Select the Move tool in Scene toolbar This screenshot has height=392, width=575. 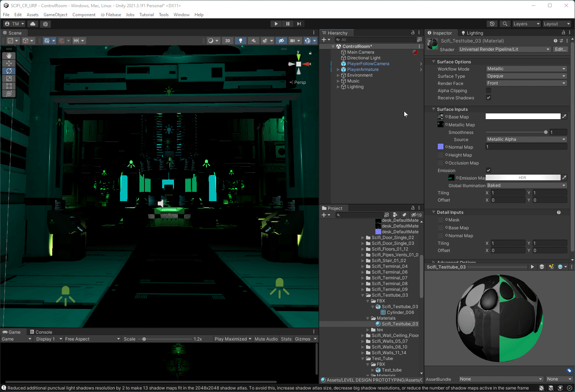(9, 63)
